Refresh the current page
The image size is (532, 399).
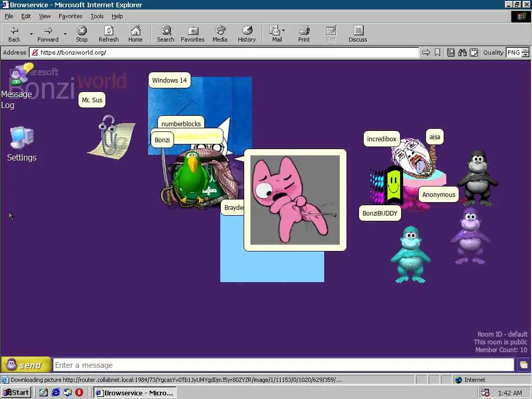(x=109, y=34)
